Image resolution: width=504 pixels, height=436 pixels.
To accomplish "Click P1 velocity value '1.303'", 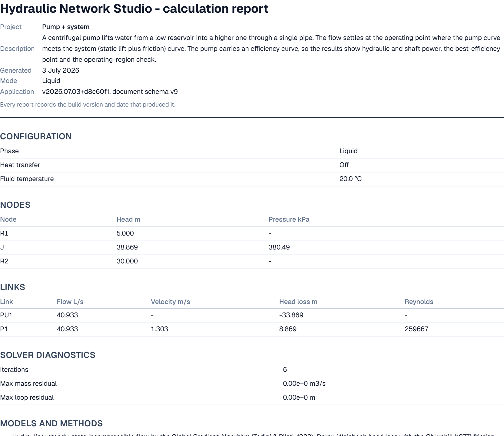I will [x=159, y=329].
